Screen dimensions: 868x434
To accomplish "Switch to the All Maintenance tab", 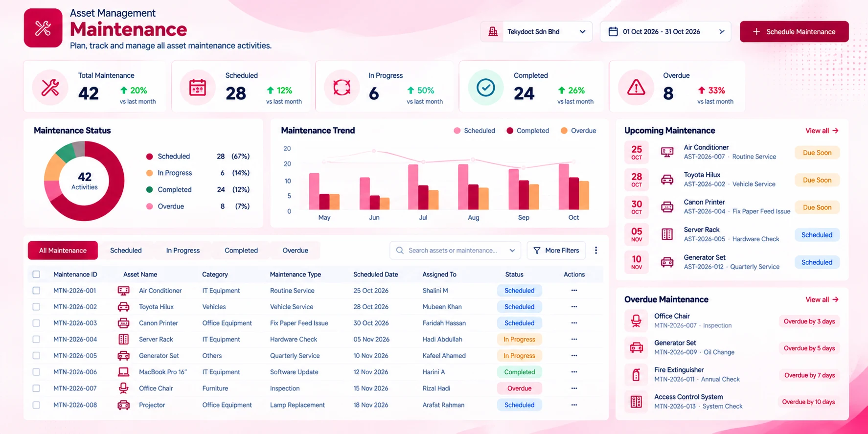I will click(63, 251).
